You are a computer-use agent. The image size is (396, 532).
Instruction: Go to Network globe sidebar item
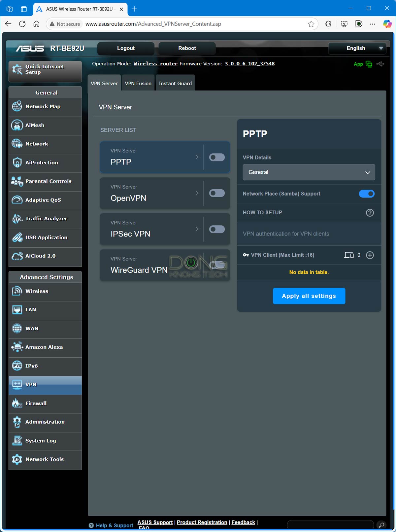(x=45, y=144)
